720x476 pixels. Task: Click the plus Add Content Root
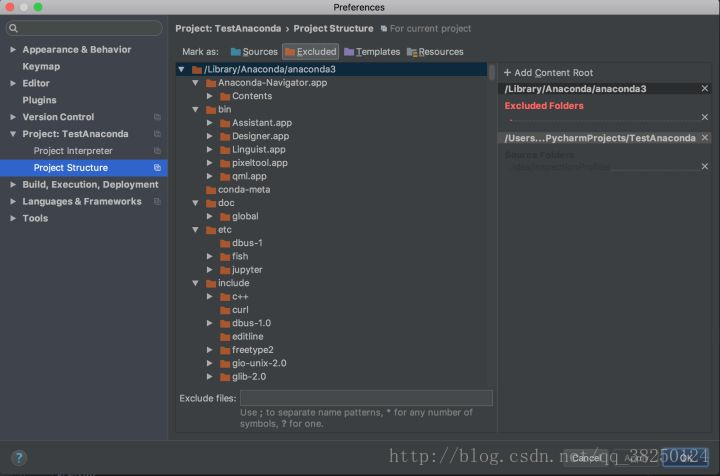click(x=548, y=73)
